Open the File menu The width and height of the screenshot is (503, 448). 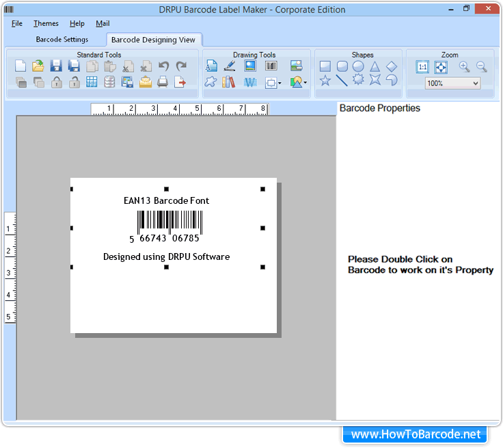17,23
